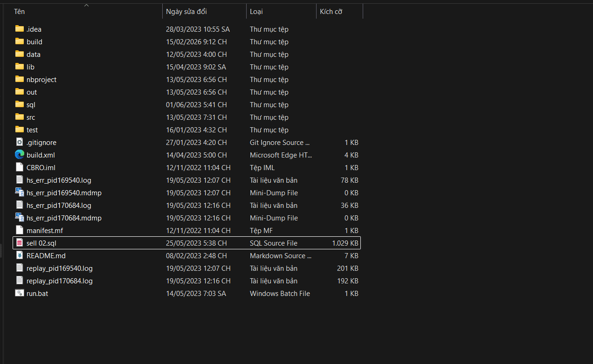Click the 78 KB size value
Screen dimensions: 593x364
(x=350, y=180)
